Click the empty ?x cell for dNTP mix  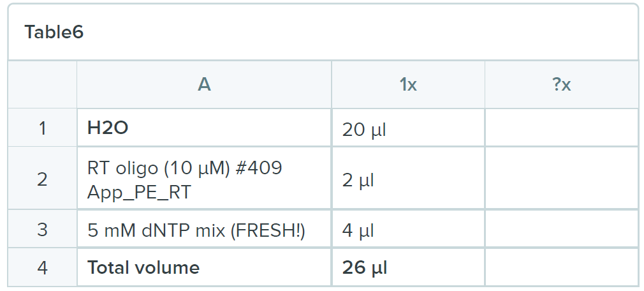tap(561, 229)
